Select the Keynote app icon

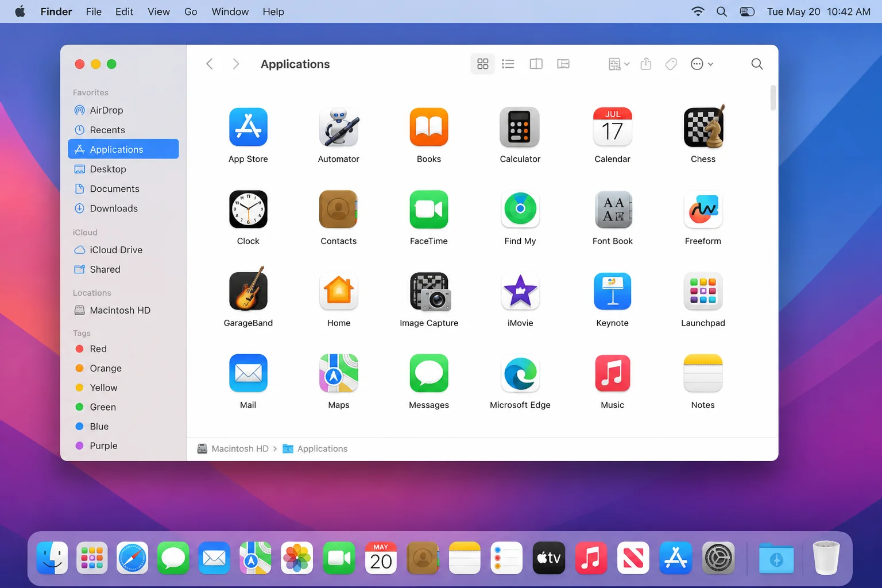pyautogui.click(x=612, y=291)
